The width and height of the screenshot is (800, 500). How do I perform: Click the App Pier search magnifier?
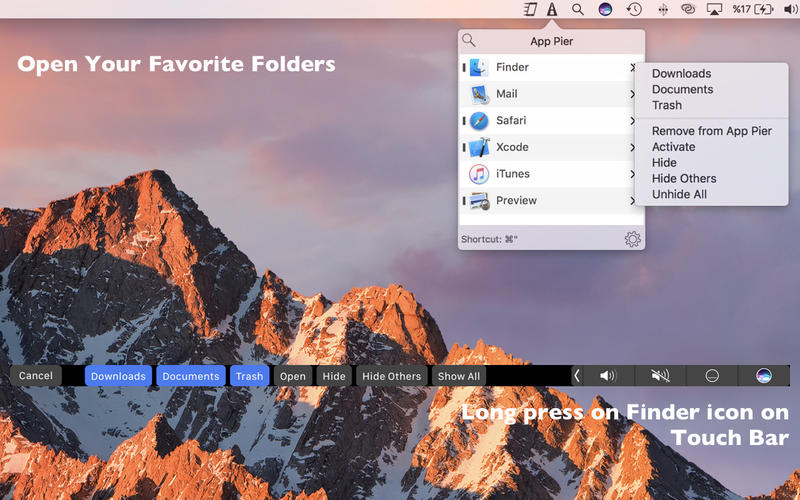tap(469, 41)
